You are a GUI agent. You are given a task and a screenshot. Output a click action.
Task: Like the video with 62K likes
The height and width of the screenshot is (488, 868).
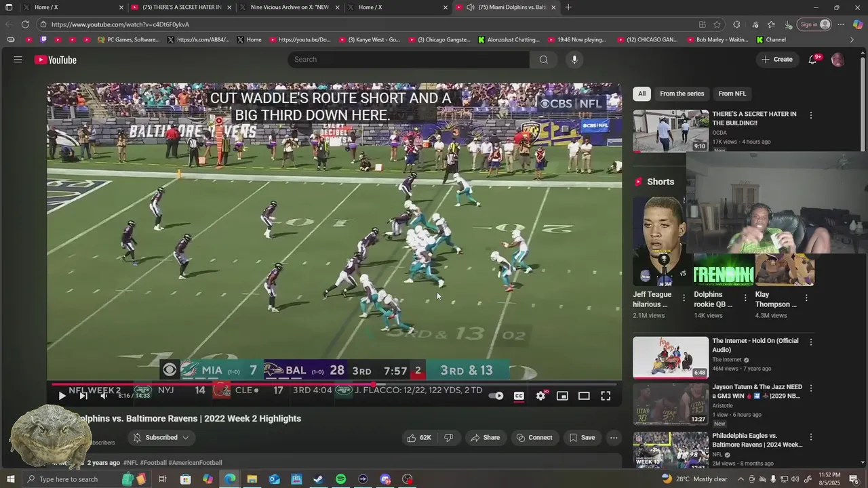(x=419, y=438)
